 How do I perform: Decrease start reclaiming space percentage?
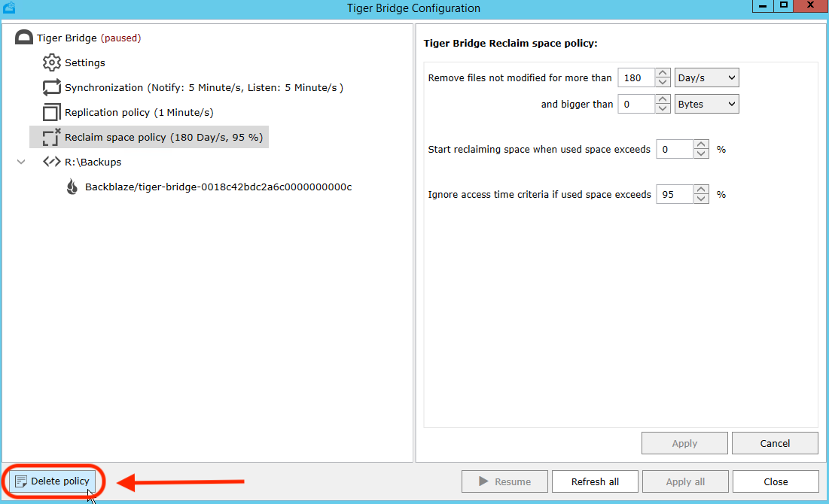pos(701,153)
